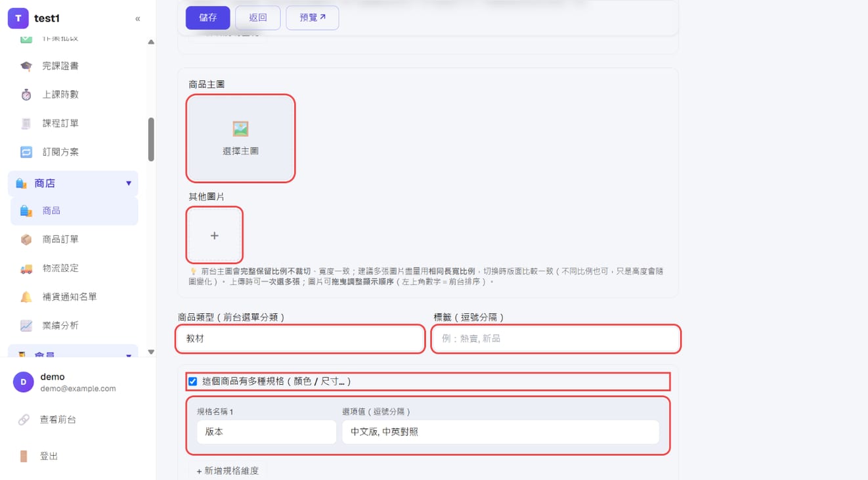Viewport: 868px width, 480px height.
Task: Click the bell icon beside 補貨通知名單
Action: click(26, 297)
